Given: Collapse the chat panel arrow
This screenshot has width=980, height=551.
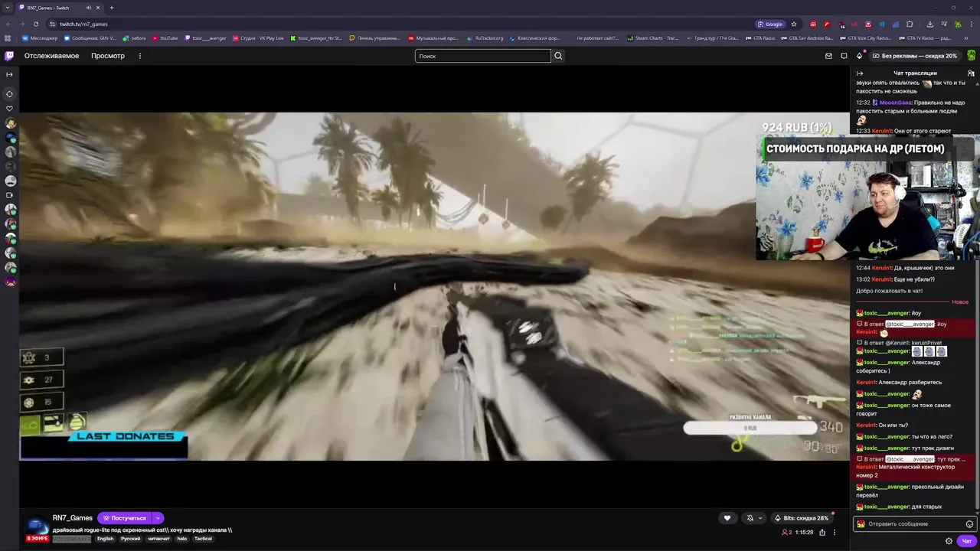Looking at the screenshot, I should (x=860, y=73).
